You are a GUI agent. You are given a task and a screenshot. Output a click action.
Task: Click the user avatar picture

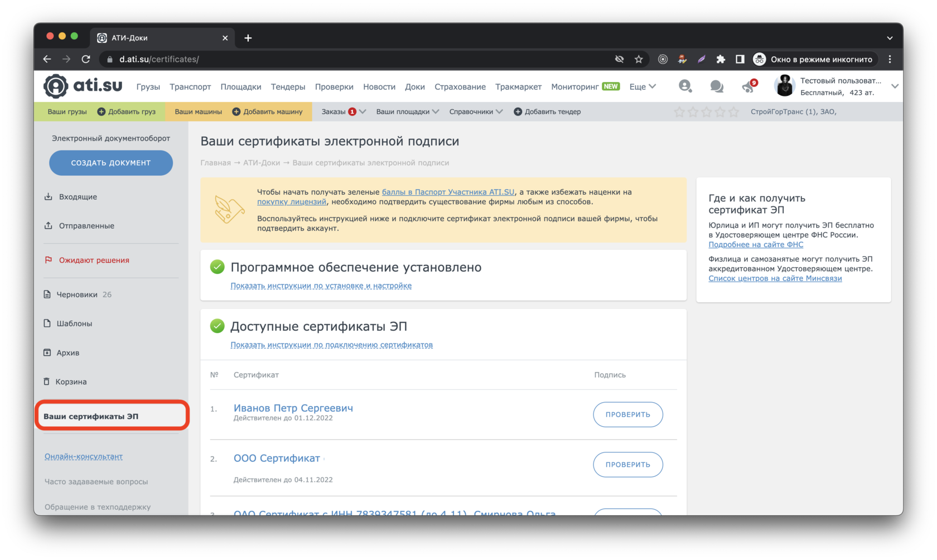point(785,86)
